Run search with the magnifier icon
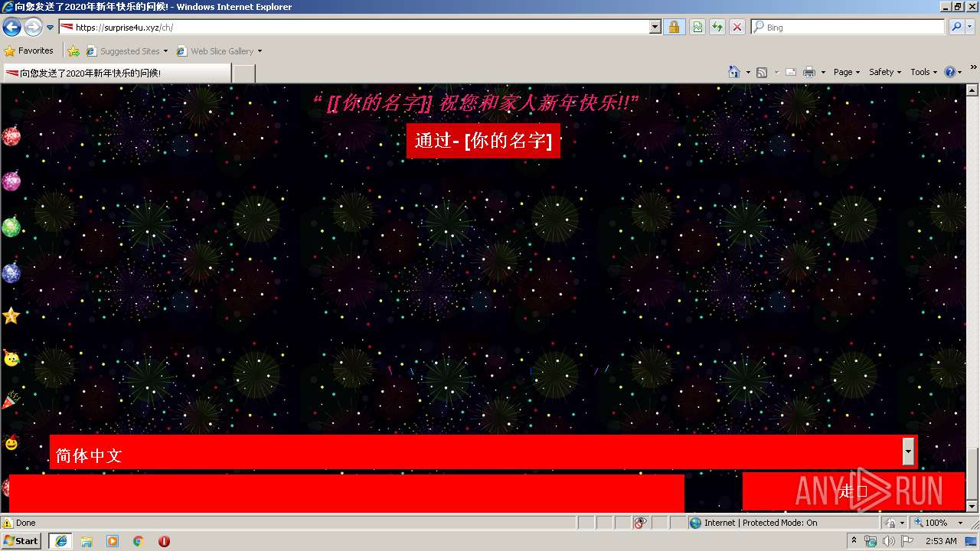The image size is (980, 551). [956, 28]
